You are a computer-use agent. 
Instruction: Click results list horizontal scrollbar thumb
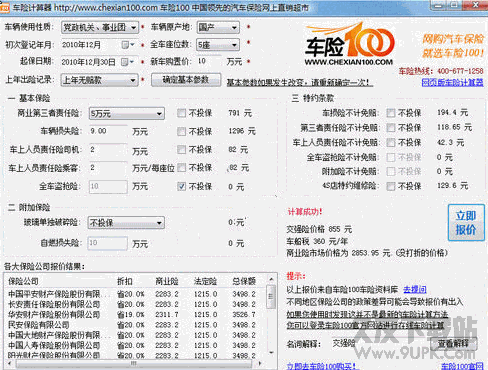click(x=134, y=363)
